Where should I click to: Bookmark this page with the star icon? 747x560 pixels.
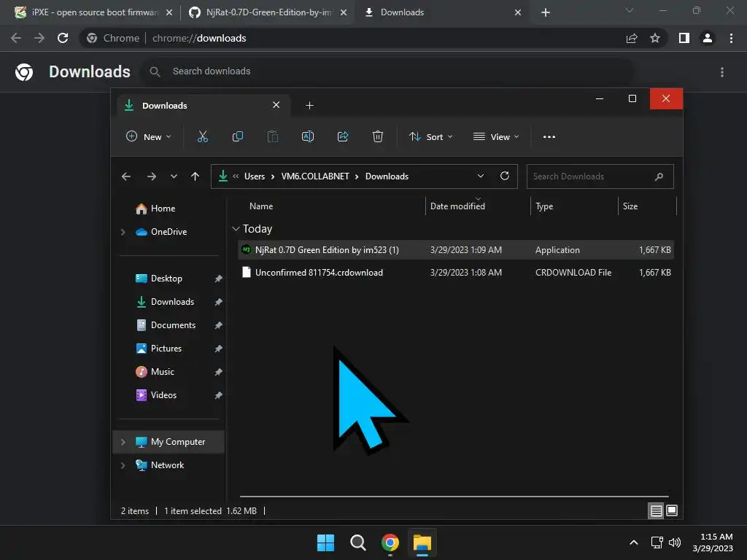655,38
